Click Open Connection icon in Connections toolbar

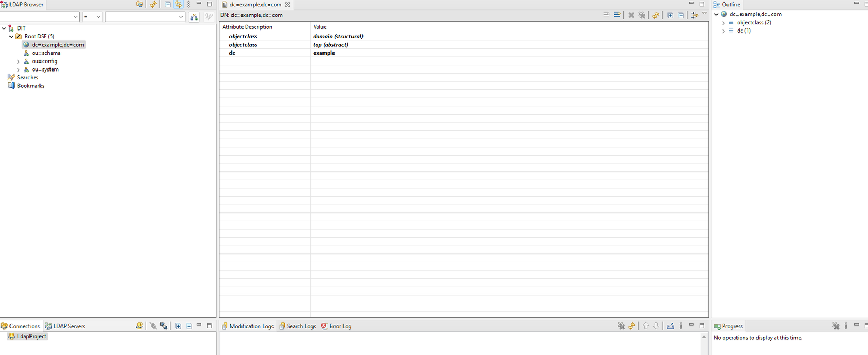point(153,326)
